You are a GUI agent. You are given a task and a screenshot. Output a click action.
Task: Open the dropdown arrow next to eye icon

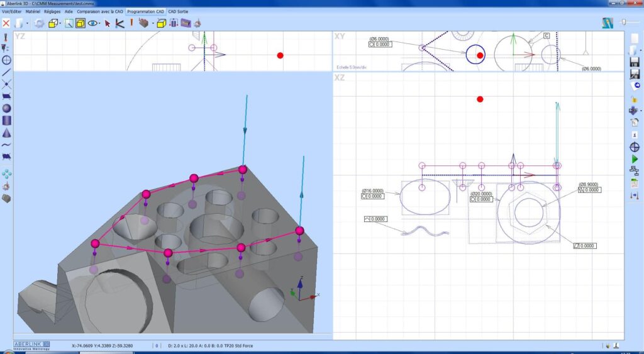(100, 23)
